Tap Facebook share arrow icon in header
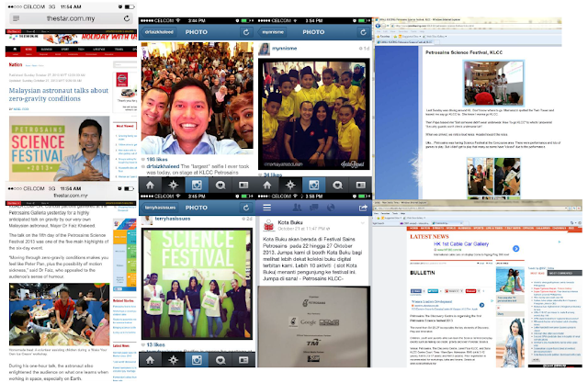 click(363, 208)
